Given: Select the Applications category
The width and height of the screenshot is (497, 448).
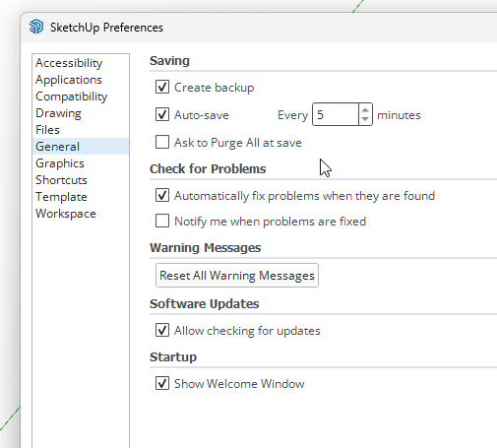Looking at the screenshot, I should 69,80.
